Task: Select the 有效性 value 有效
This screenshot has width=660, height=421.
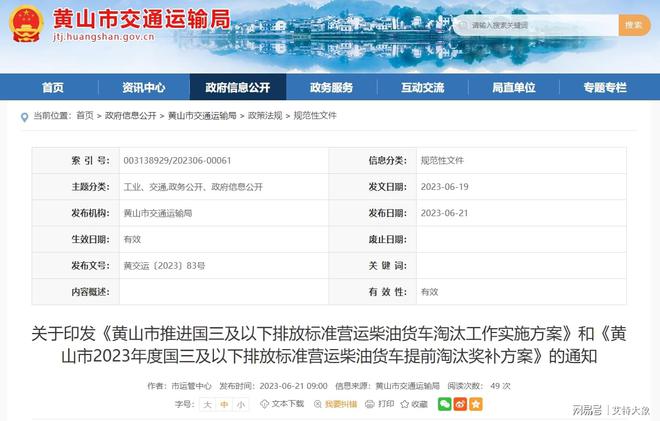Action: point(429,292)
